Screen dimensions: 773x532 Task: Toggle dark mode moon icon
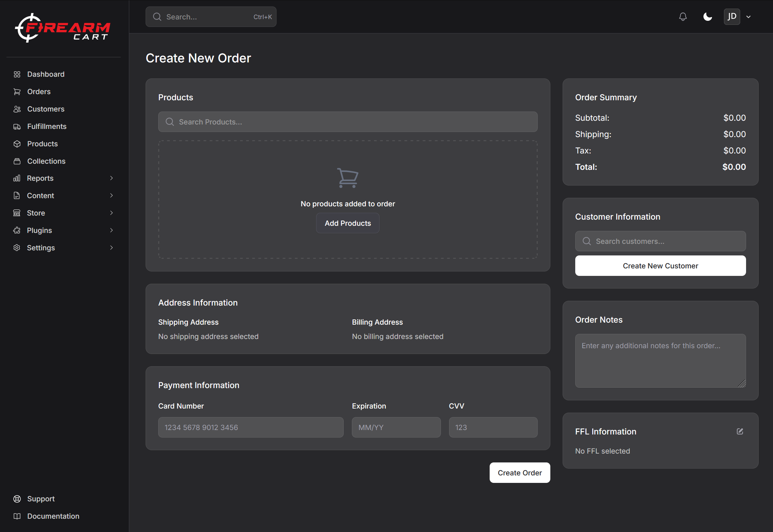(x=708, y=17)
